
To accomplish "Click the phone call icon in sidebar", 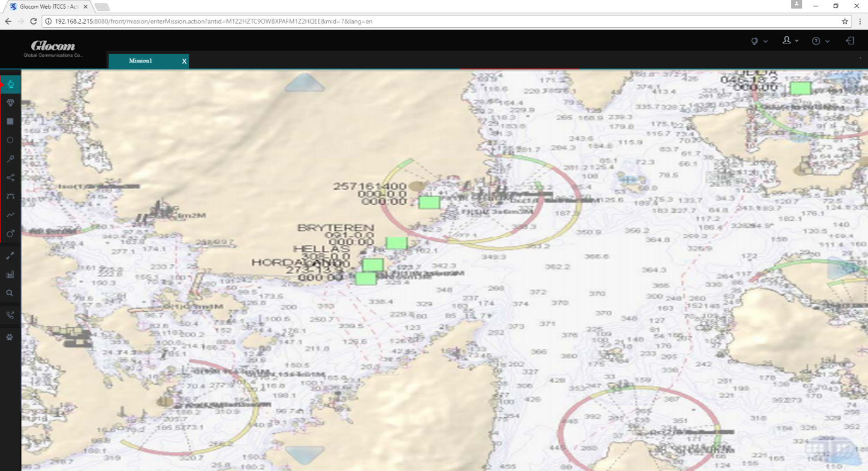I will (x=10, y=315).
